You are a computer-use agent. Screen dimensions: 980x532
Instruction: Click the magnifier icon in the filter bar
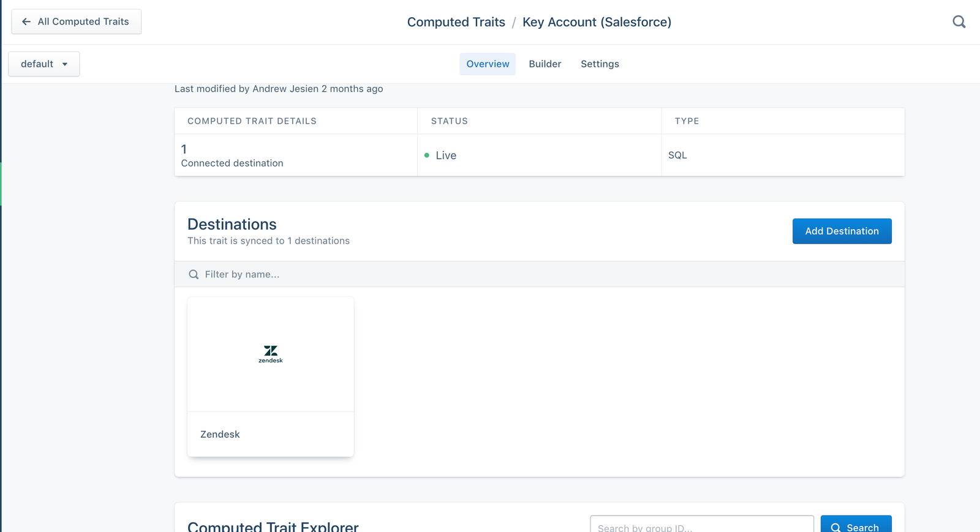(194, 274)
